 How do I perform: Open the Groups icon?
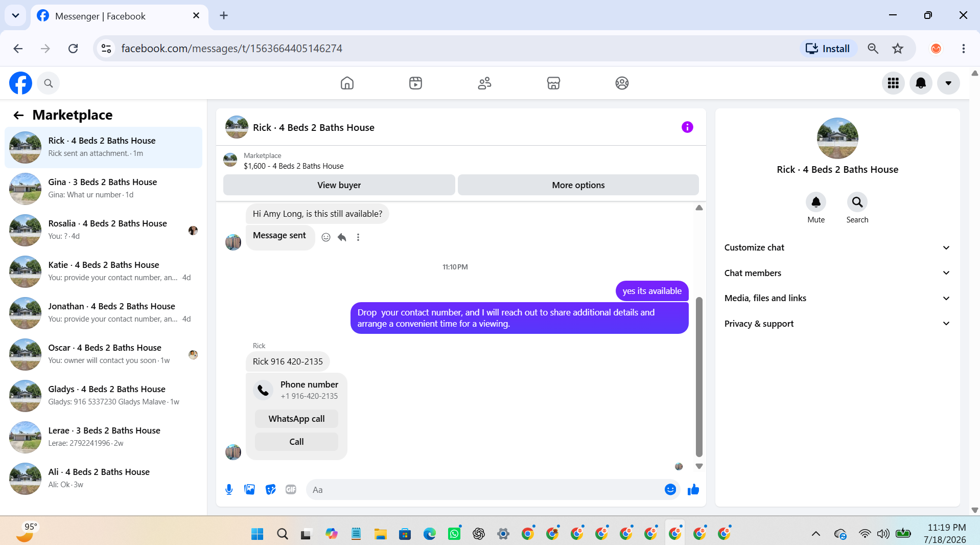[622, 83]
